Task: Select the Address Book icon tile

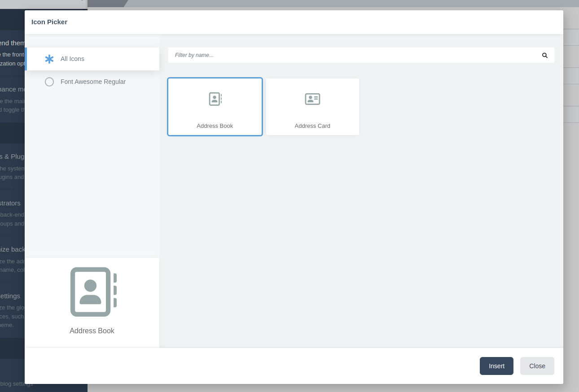Action: click(x=215, y=107)
